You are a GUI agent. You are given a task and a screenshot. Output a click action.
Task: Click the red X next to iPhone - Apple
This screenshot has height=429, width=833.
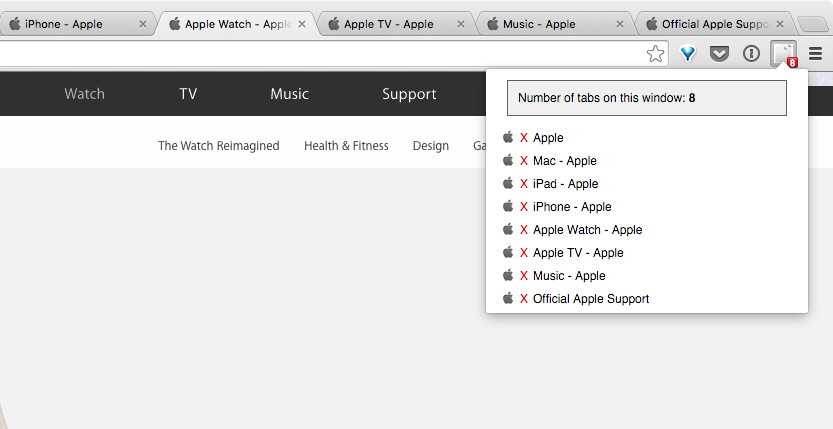[524, 207]
